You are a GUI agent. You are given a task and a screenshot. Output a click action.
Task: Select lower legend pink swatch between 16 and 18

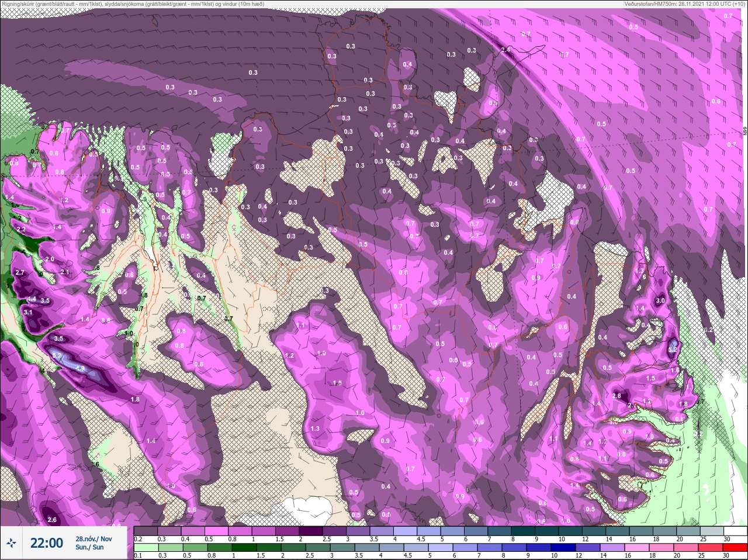click(638, 548)
